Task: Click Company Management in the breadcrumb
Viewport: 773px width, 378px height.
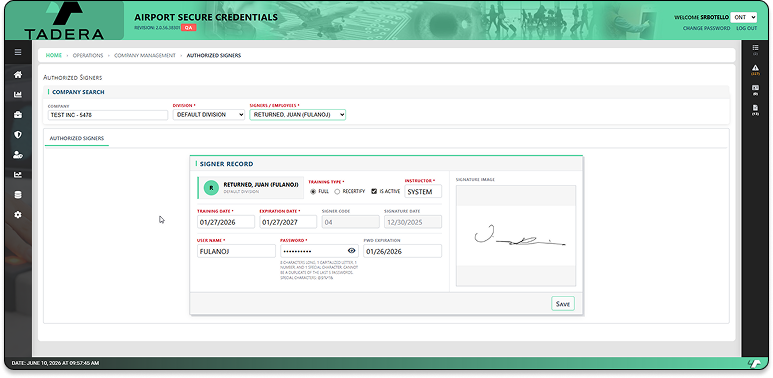Action: coord(145,56)
